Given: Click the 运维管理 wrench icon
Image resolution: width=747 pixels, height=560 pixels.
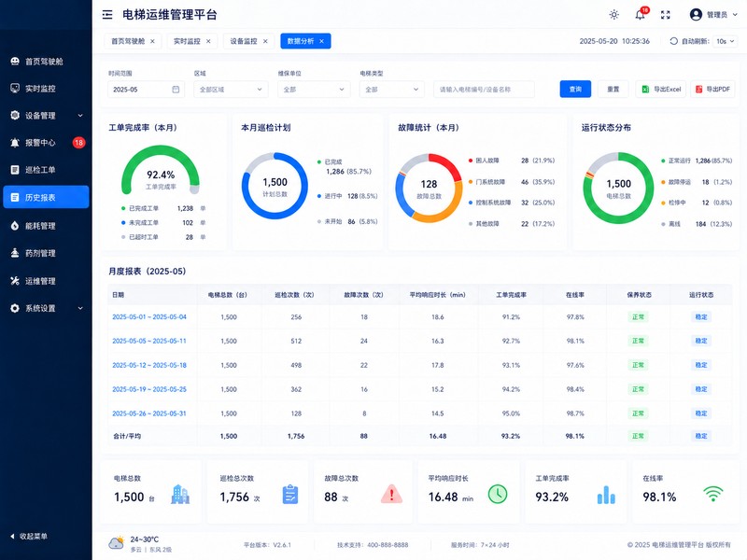Looking at the screenshot, I should (15, 281).
